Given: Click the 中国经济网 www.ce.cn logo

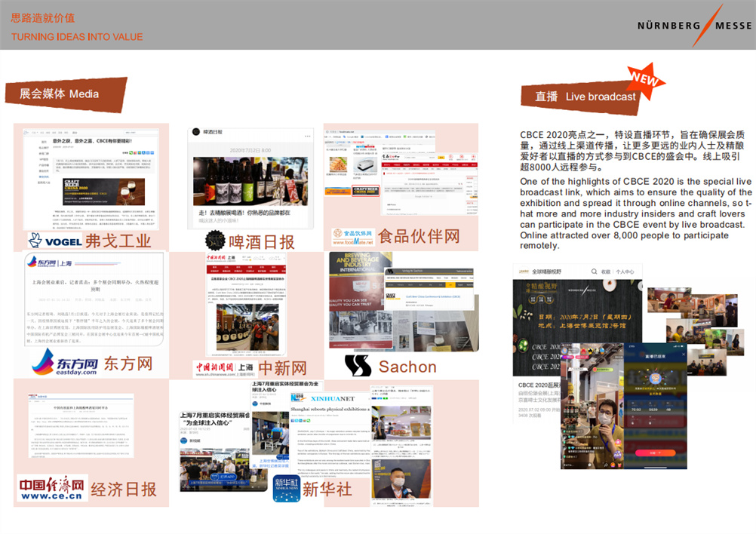Looking at the screenshot, I should (52, 488).
